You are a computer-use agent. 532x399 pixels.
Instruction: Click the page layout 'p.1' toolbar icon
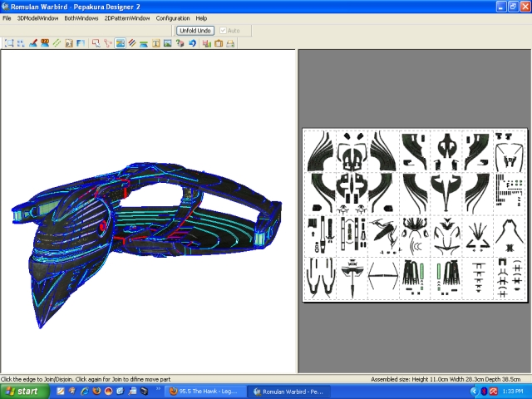tap(69, 43)
